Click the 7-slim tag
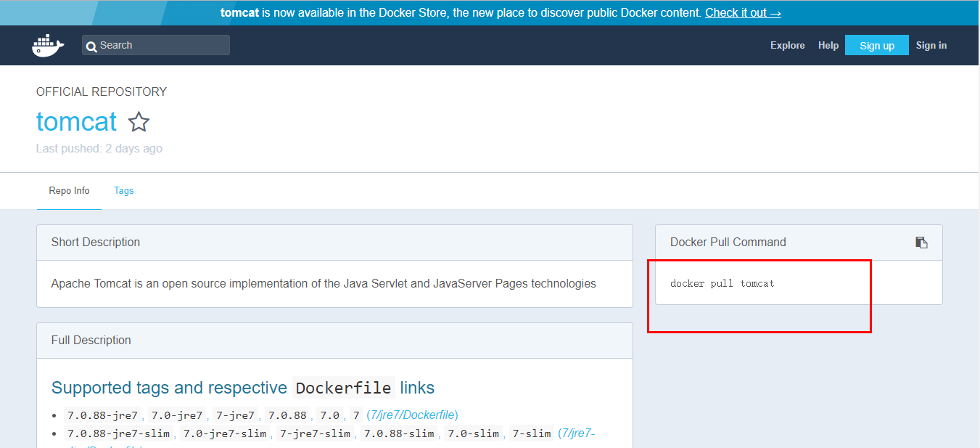 click(x=531, y=433)
